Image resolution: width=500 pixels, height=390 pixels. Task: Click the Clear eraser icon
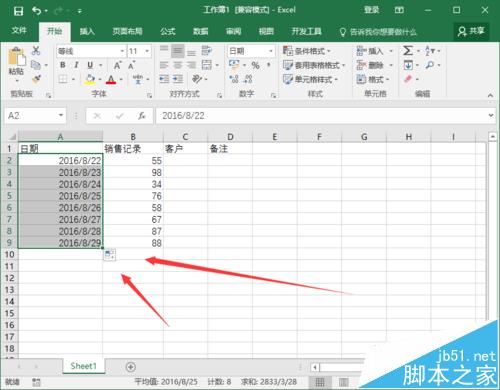coord(408,79)
